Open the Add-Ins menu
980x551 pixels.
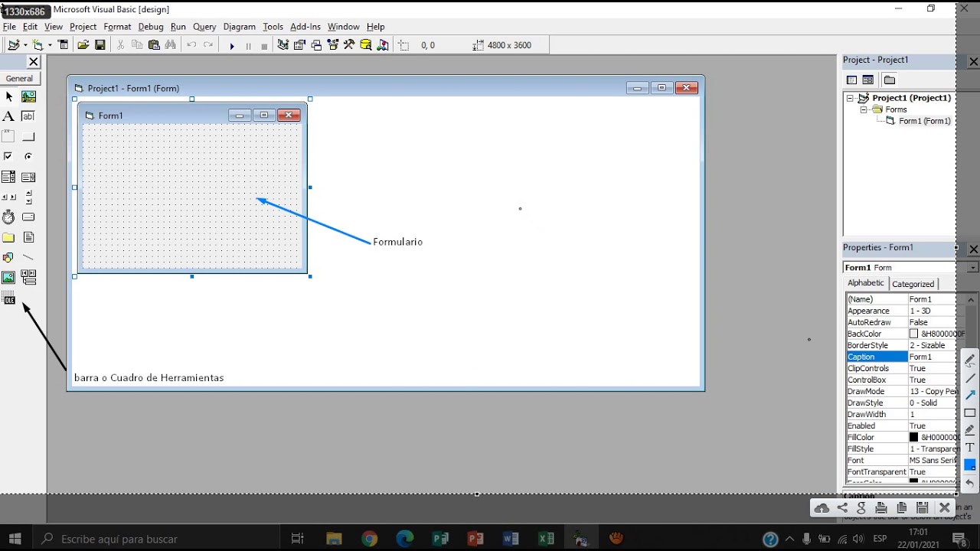point(305,27)
